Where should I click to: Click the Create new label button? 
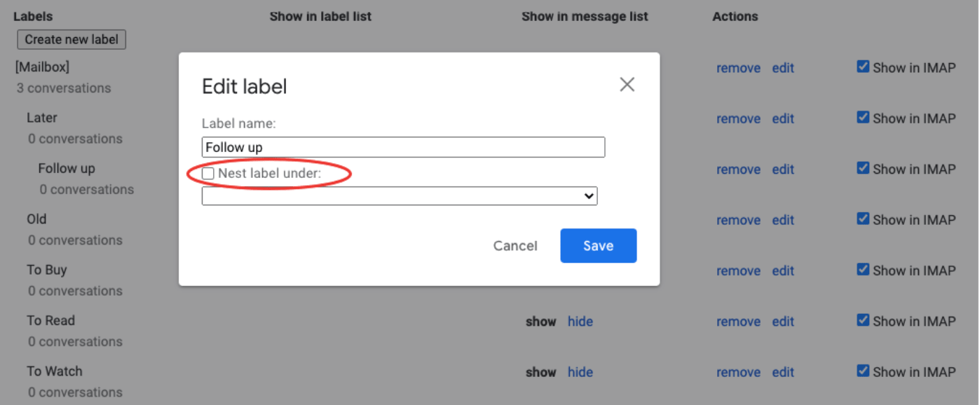click(x=72, y=39)
